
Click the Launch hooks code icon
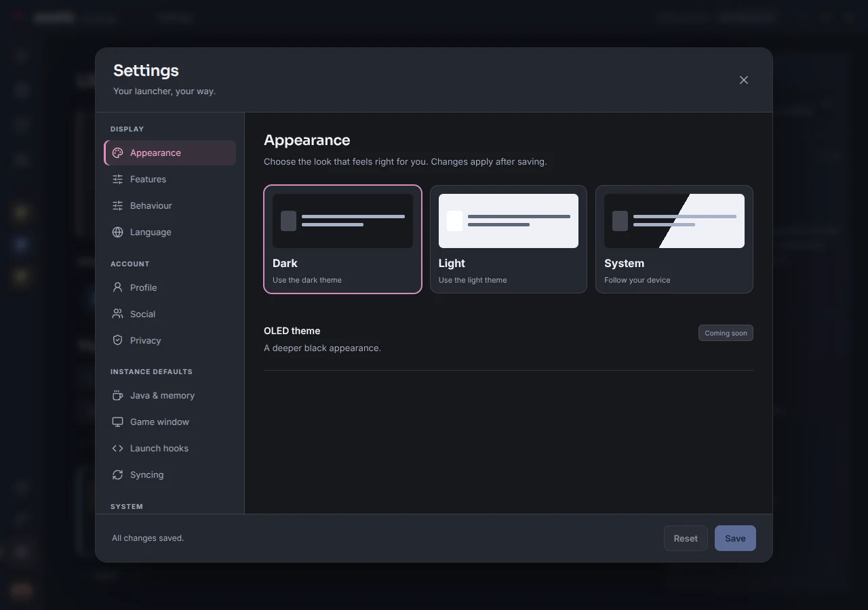[x=117, y=449]
